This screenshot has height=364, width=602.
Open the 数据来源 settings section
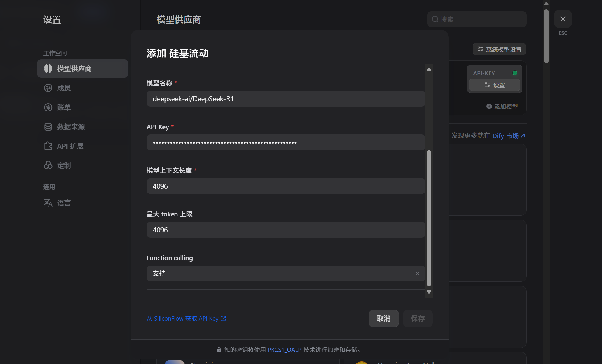[x=71, y=127]
